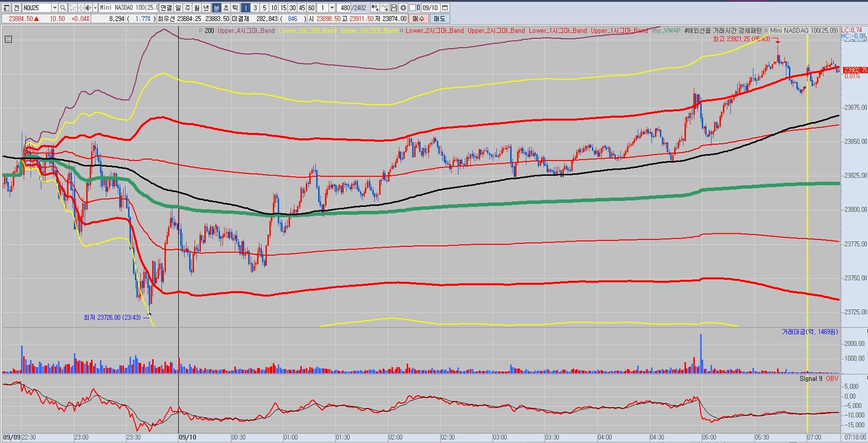Click the save floppy disk icon

click(394, 8)
